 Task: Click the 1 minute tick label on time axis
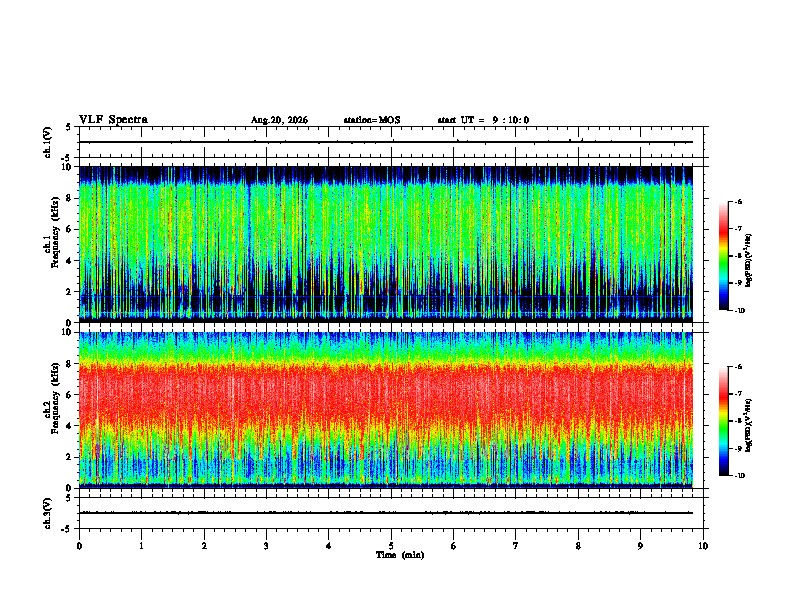coord(141,546)
